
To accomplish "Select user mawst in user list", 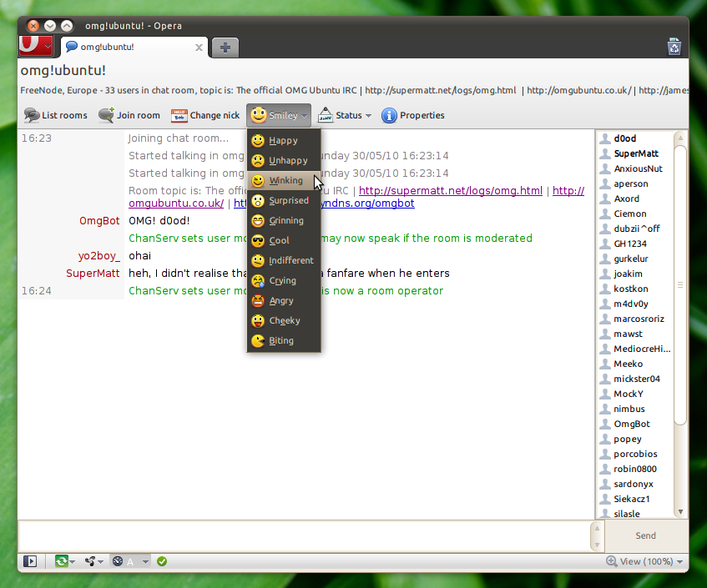I will (635, 334).
